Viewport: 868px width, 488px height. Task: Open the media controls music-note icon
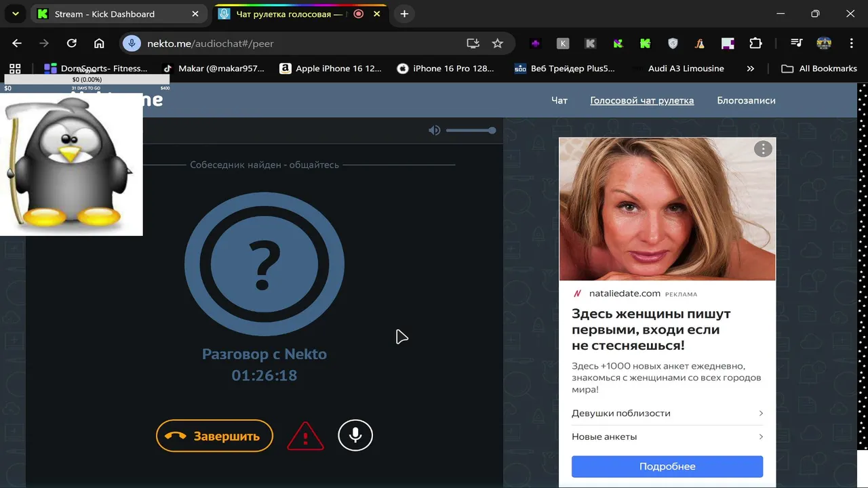tap(797, 43)
